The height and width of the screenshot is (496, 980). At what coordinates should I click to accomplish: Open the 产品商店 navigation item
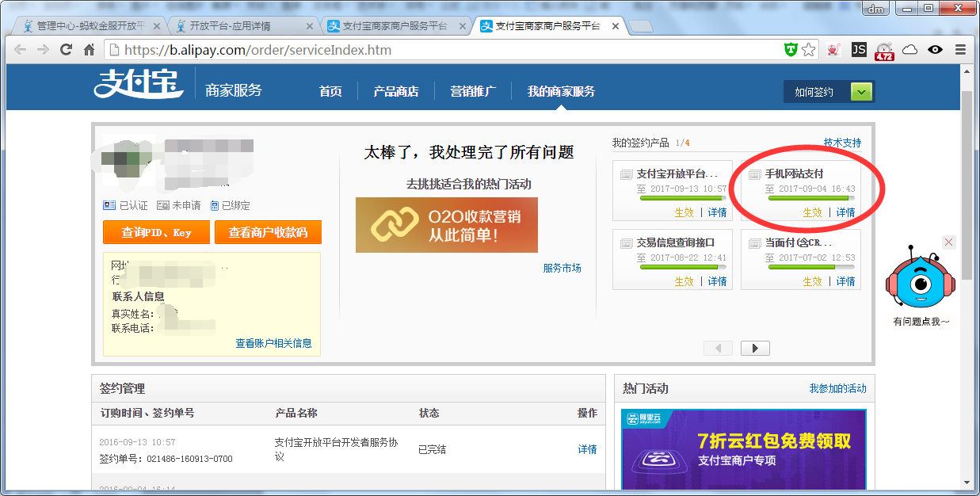(396, 91)
